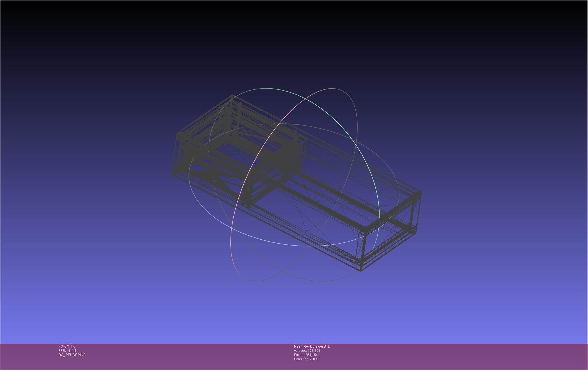Click the 'Mesh: desk drawer.STL' label

(x=312, y=346)
